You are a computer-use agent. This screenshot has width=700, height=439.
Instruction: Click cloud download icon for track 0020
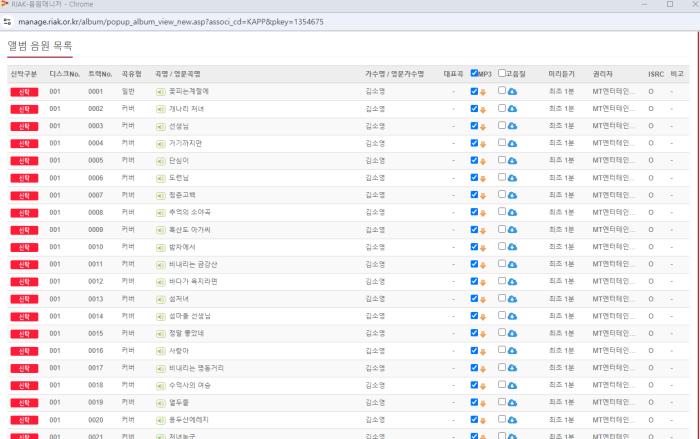512,420
